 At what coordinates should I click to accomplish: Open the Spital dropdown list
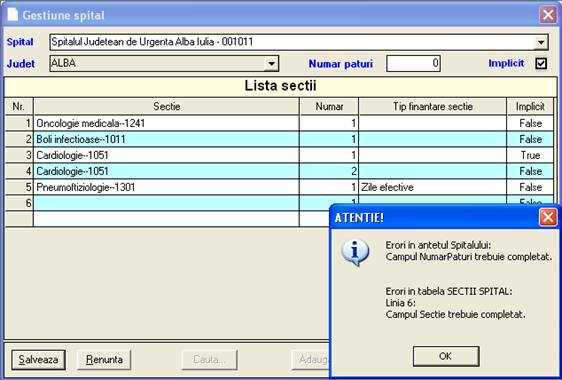point(541,42)
